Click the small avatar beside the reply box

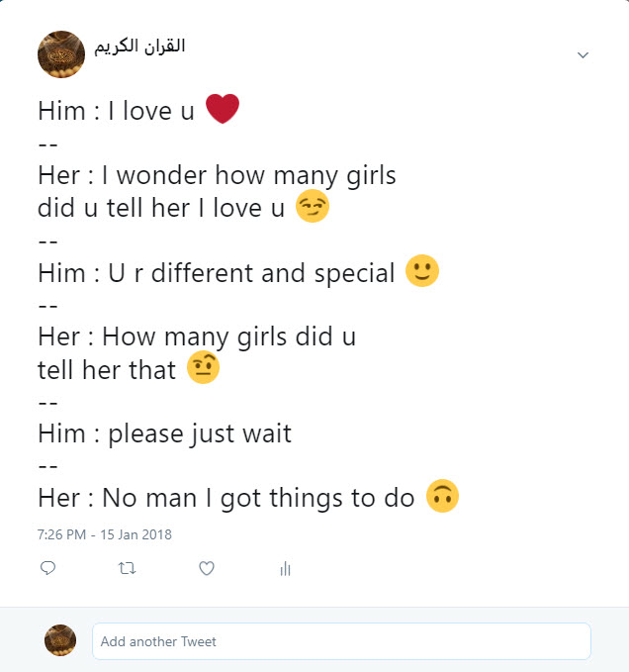(x=60, y=640)
